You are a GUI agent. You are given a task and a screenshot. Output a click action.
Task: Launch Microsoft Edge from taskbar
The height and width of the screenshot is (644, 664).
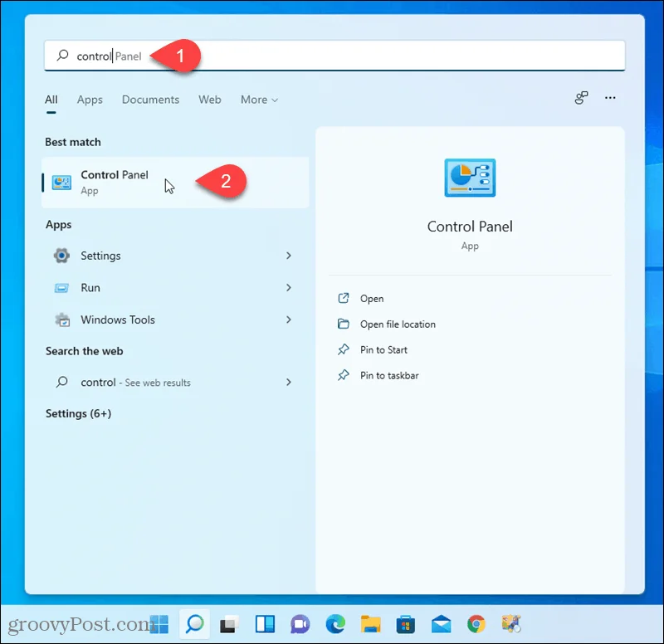[335, 625]
